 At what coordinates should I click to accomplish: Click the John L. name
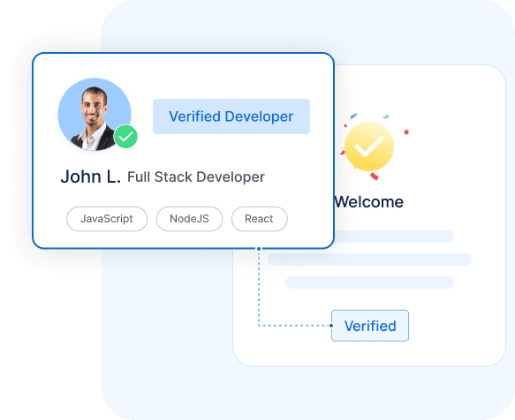pyautogui.click(x=91, y=176)
